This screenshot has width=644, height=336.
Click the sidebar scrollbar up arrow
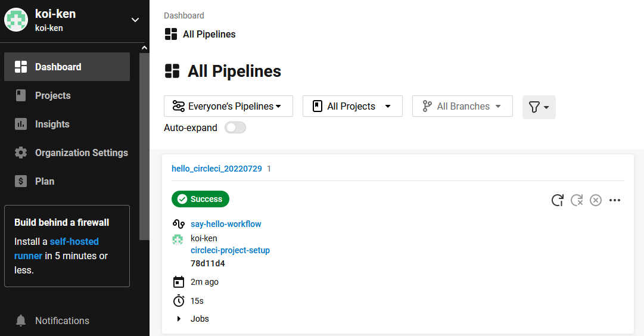[x=144, y=48]
